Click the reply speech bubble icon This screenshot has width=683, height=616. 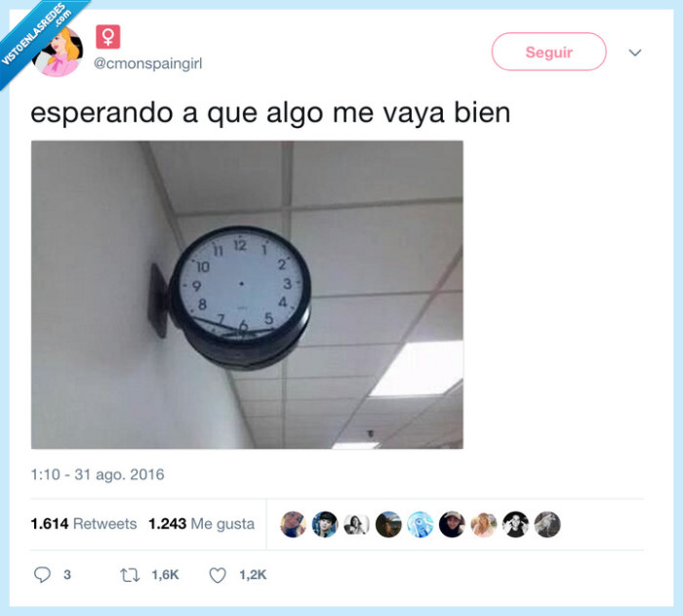click(42, 575)
